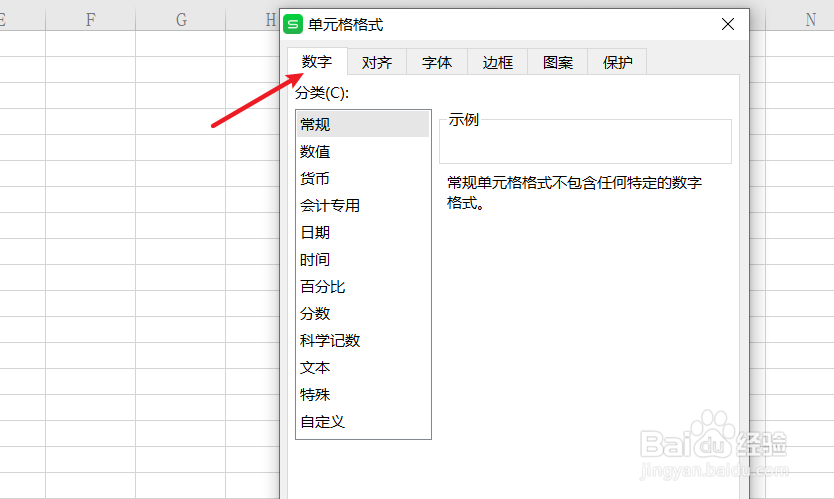Click the WPS spreadsheet icon in dialog title

(293, 24)
